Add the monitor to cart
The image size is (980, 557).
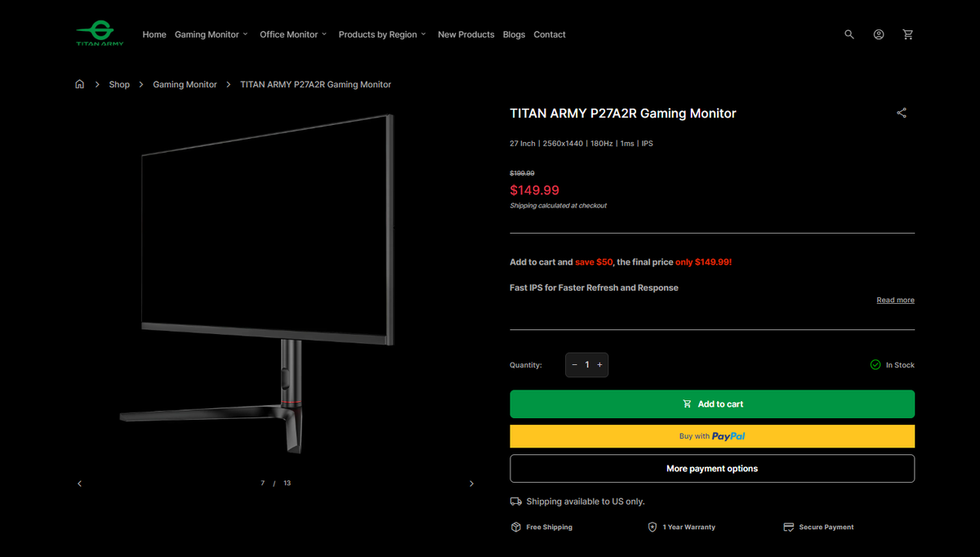pyautogui.click(x=712, y=404)
